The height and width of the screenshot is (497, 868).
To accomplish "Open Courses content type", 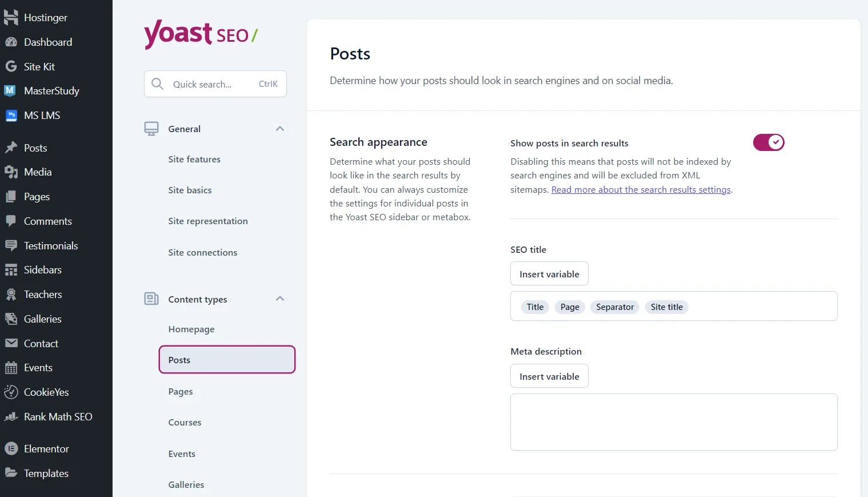I will (185, 423).
